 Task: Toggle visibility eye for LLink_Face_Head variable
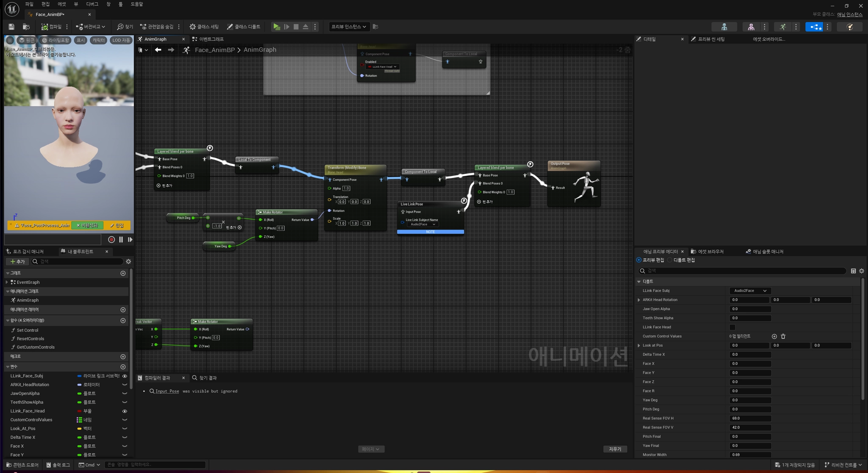(x=125, y=411)
